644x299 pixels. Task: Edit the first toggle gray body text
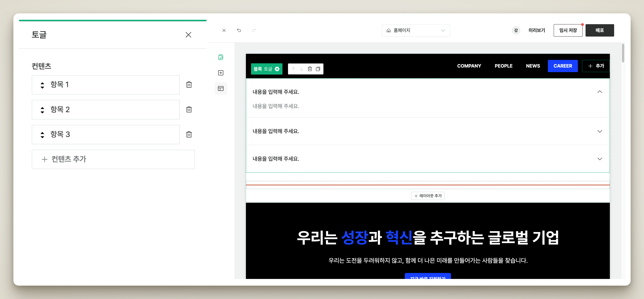[x=276, y=106]
